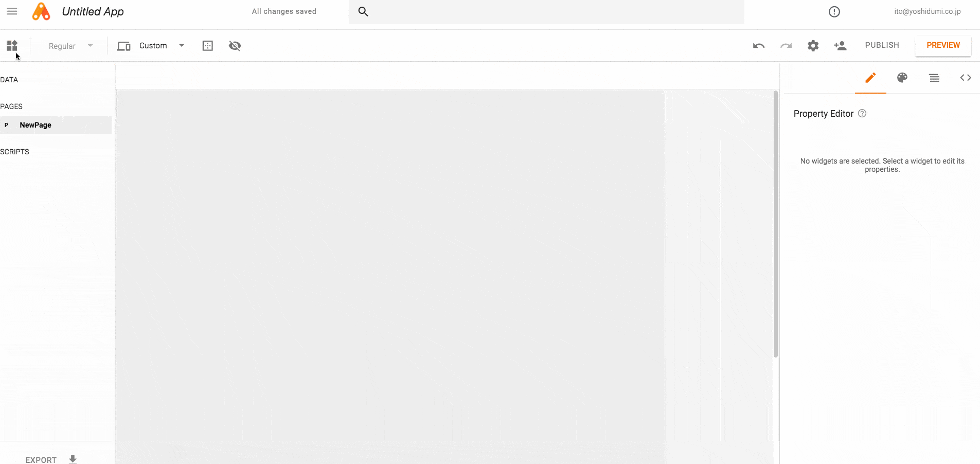Open the hamburger navigation menu

point(12,11)
